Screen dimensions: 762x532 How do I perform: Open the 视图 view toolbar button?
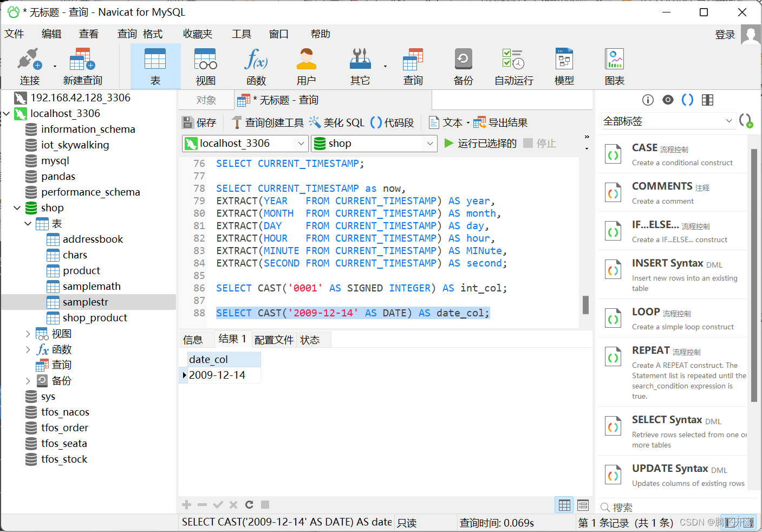tap(206, 66)
